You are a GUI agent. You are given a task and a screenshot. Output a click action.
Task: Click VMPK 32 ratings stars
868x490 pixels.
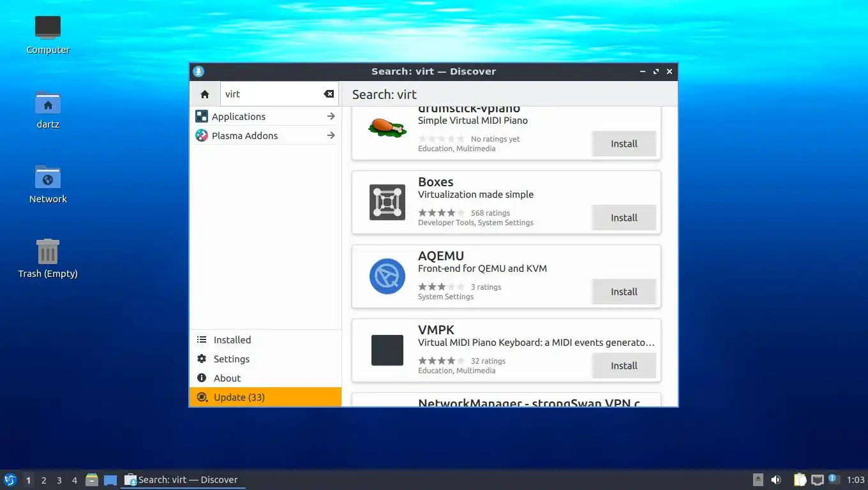[442, 361]
